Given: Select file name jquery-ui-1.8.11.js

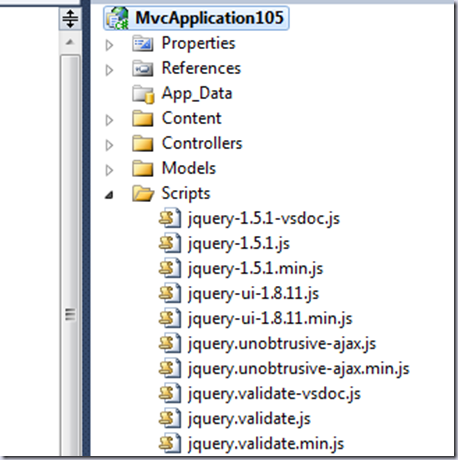Looking at the screenshot, I should click(253, 294).
